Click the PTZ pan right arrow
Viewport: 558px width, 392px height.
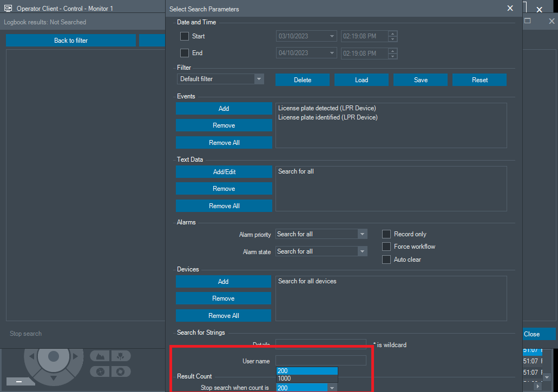pyautogui.click(x=75, y=356)
